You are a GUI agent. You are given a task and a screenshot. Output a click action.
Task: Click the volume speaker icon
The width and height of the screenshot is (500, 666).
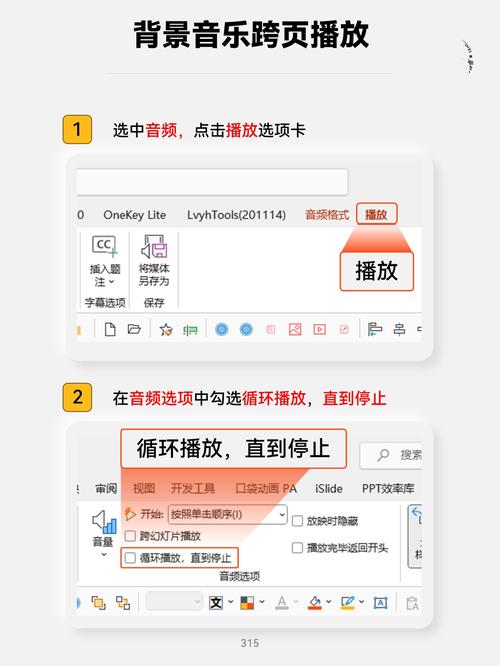(x=104, y=522)
